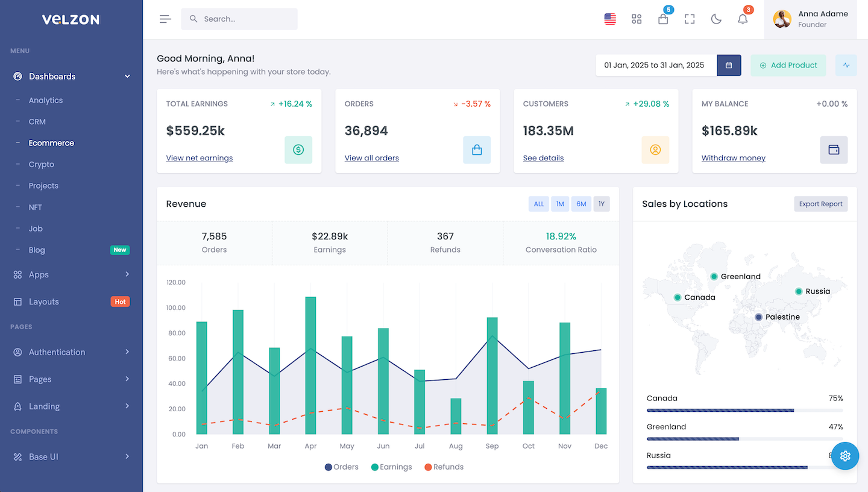Image resolution: width=868 pixels, height=492 pixels.
Task: Open the US flag language selector
Action: pyautogui.click(x=610, y=19)
